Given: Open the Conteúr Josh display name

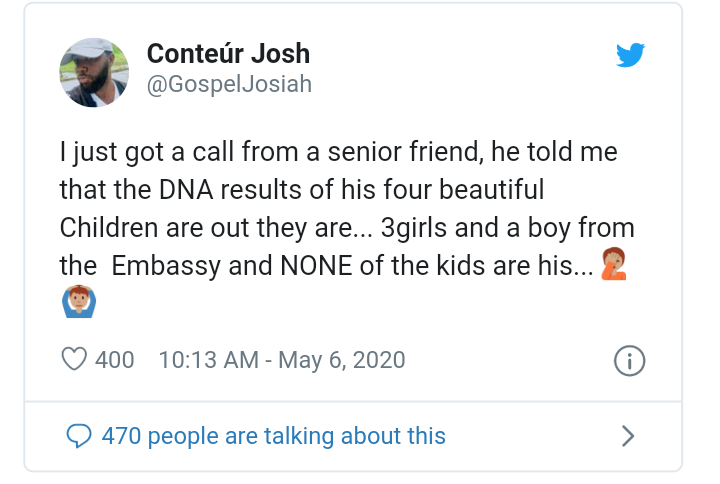Looking at the screenshot, I should pos(228,54).
